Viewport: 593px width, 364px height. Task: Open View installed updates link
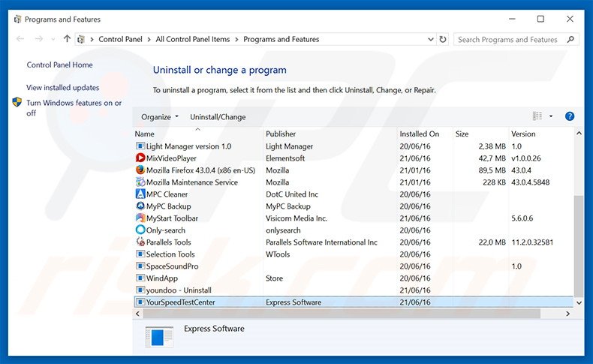pos(63,87)
